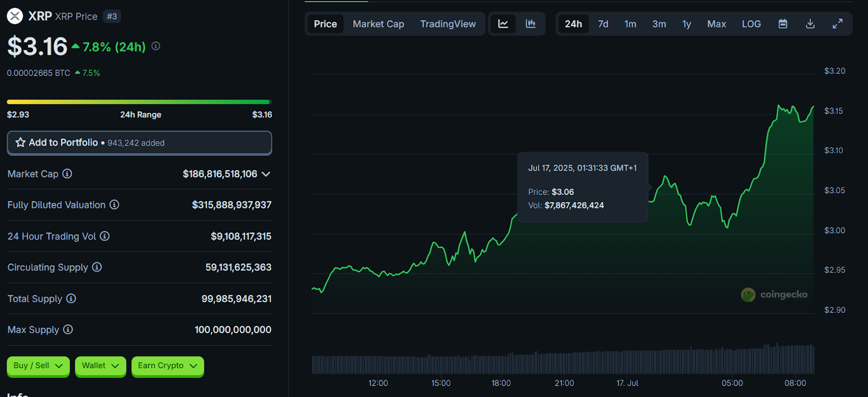Image resolution: width=868 pixels, height=397 pixels.
Task: Click the star icon in Add to Portfolio
Action: [21, 142]
